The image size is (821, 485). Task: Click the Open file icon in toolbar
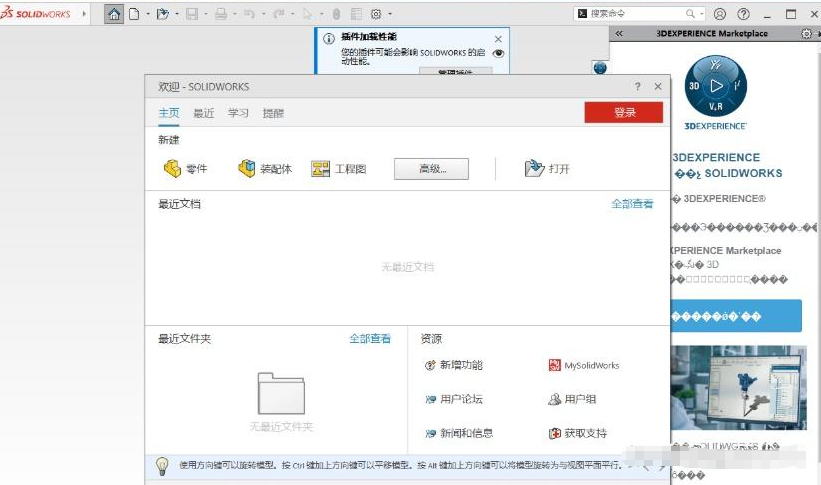click(x=163, y=14)
